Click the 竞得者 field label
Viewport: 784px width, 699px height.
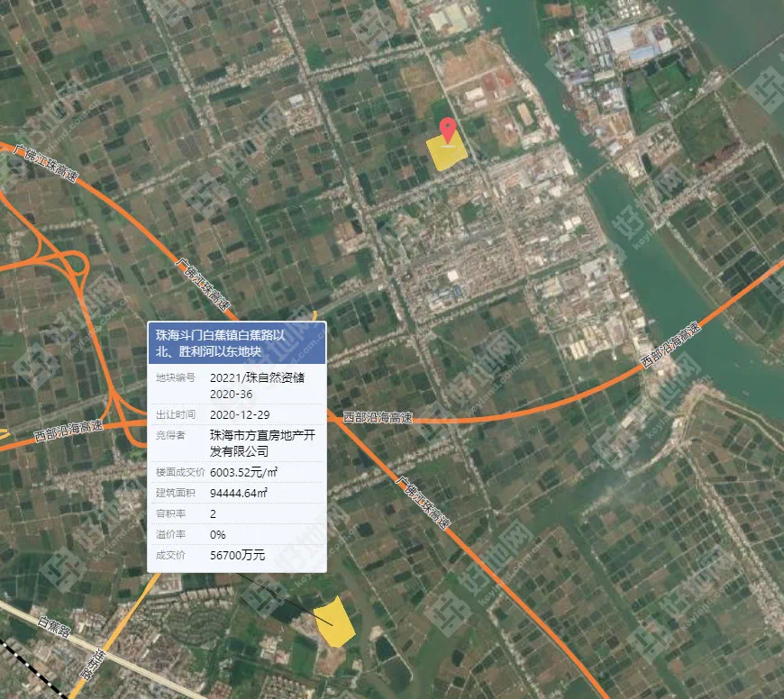(x=170, y=435)
